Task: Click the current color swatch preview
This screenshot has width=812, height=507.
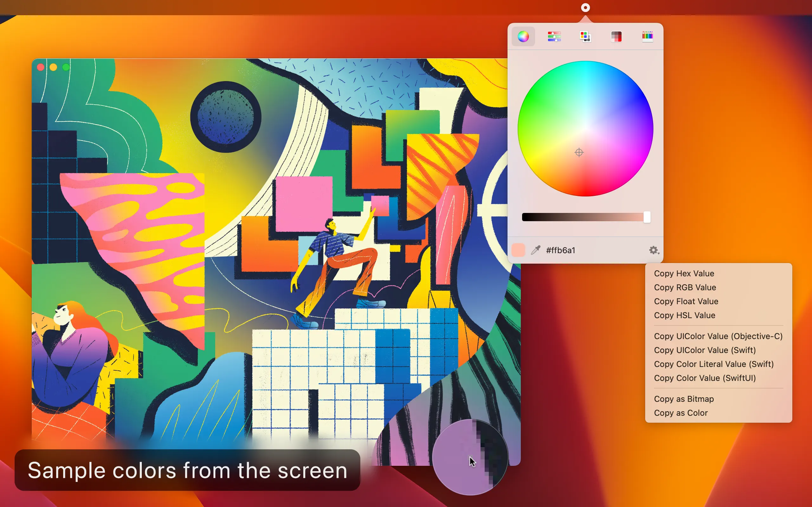Action: pyautogui.click(x=518, y=250)
